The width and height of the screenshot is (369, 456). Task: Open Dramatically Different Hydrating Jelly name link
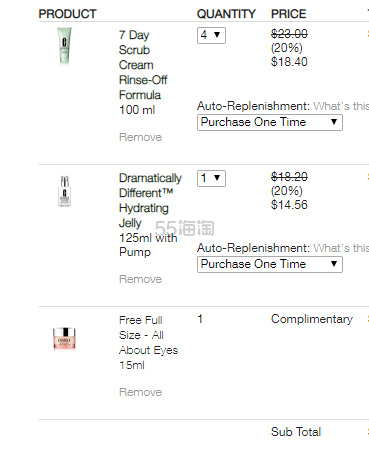tap(150, 215)
